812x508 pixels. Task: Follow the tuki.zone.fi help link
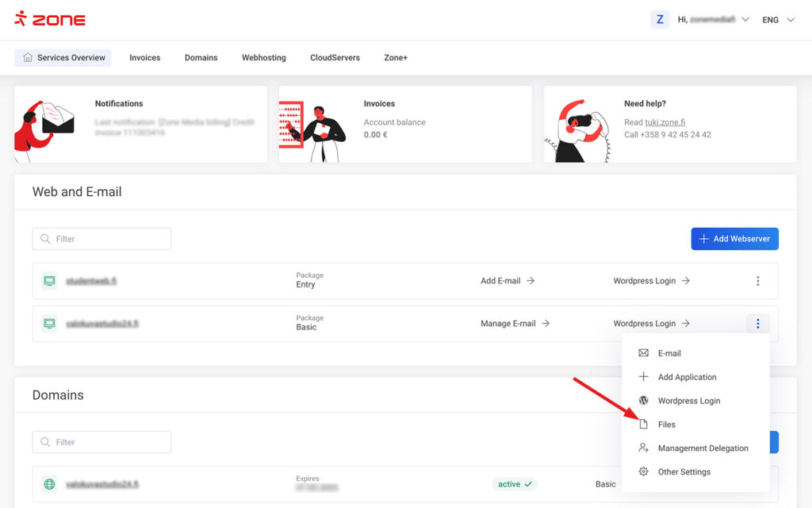(665, 122)
